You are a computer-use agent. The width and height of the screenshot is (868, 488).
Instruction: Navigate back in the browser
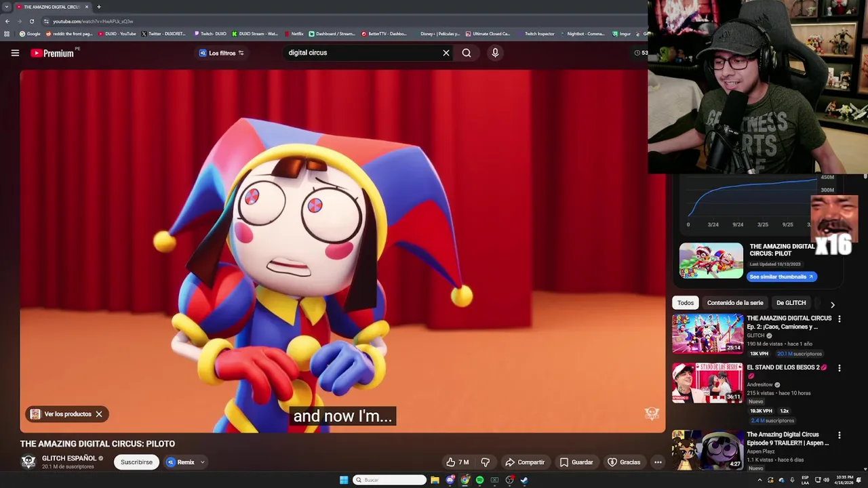[x=7, y=21]
